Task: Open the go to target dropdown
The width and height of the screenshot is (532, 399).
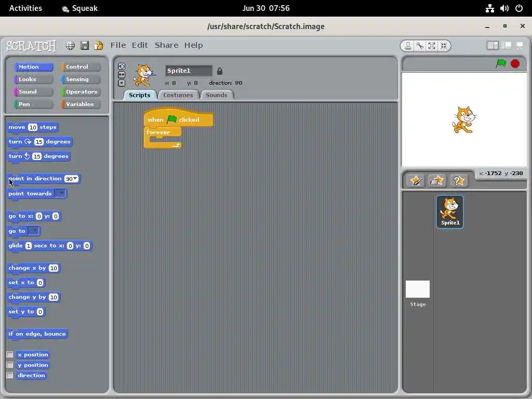Action: (34, 231)
